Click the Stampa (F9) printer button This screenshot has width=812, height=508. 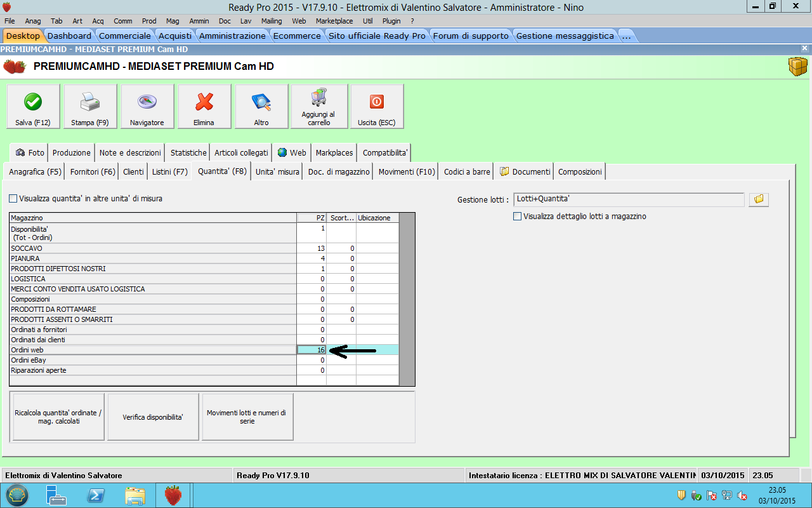pos(90,107)
